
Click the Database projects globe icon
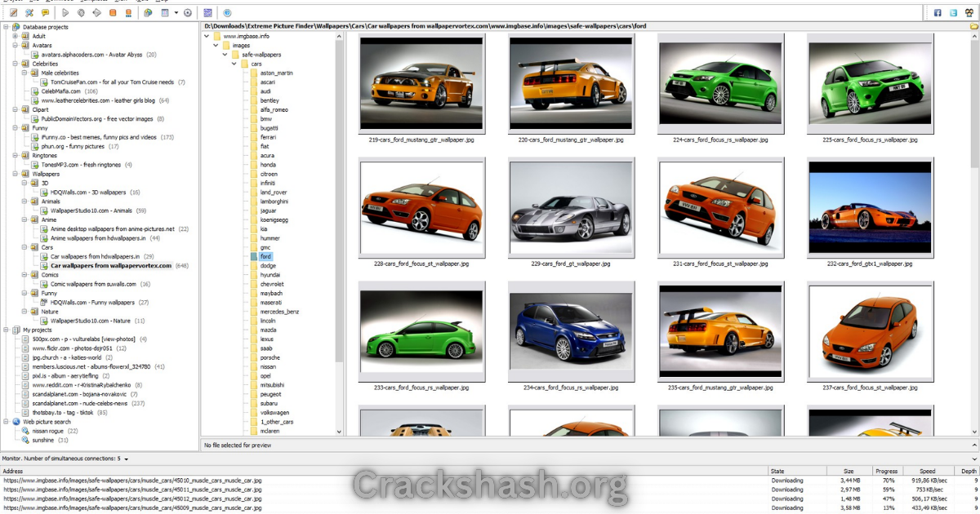coord(16,27)
